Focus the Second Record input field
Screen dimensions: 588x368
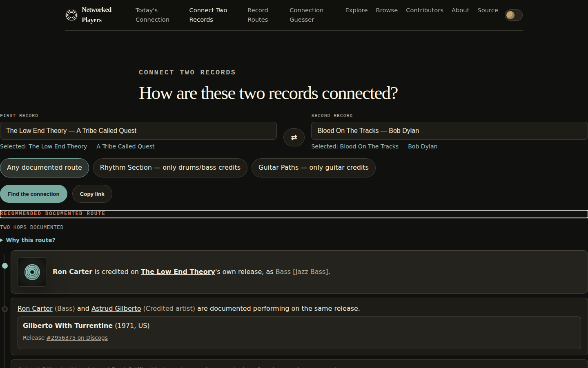click(x=450, y=131)
